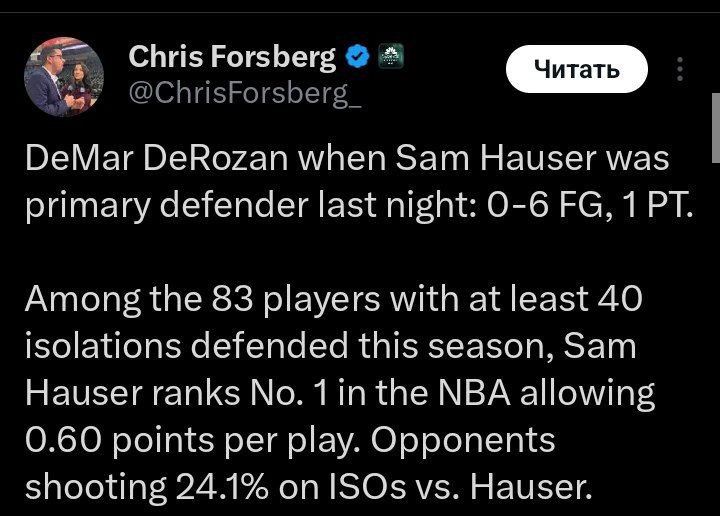Open Chris Forsberg's profile avatar photo
Screen dimensions: 720x516
(63, 78)
